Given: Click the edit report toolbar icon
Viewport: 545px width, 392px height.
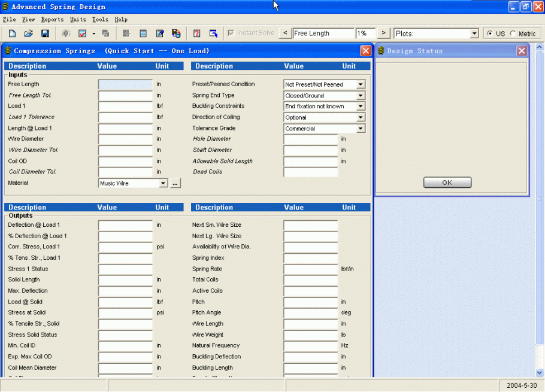Looking at the screenshot, I should pos(161,33).
